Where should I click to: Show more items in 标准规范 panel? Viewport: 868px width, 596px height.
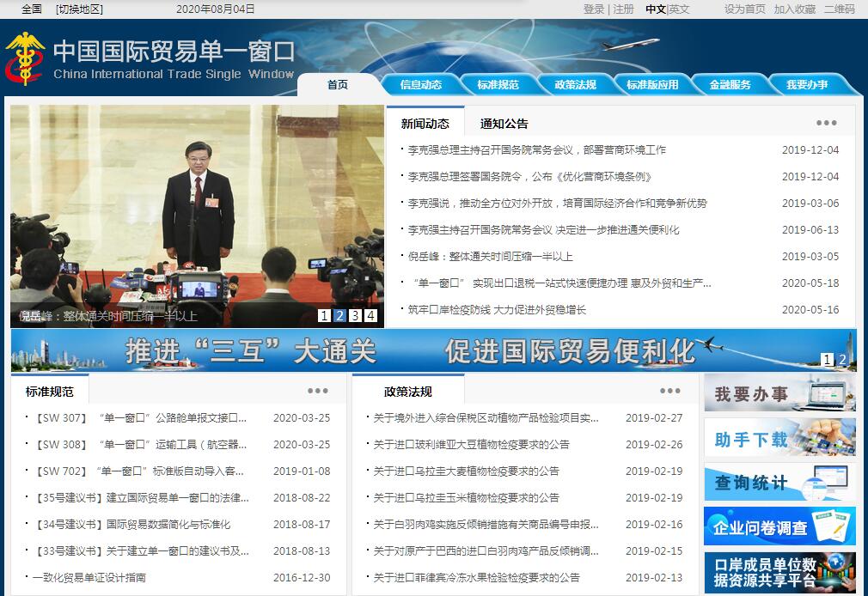(x=318, y=391)
